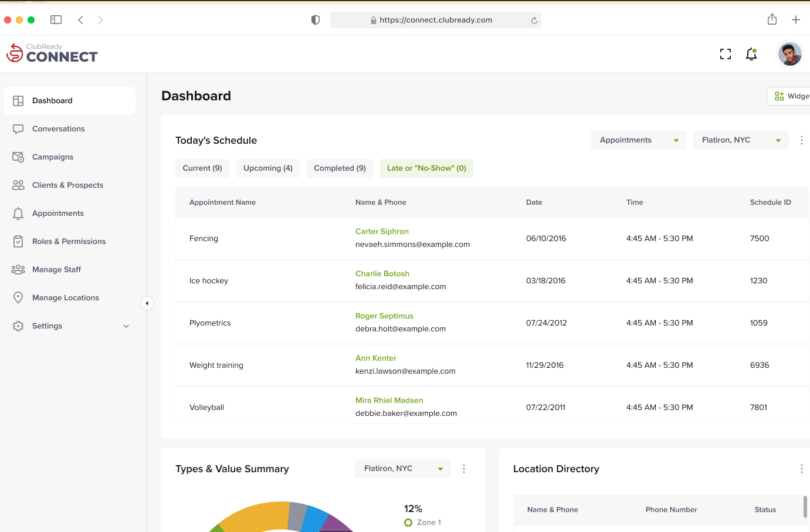The width and height of the screenshot is (810, 532).
Task: Enter fullscreen mode via the expand icon
Action: coord(726,55)
